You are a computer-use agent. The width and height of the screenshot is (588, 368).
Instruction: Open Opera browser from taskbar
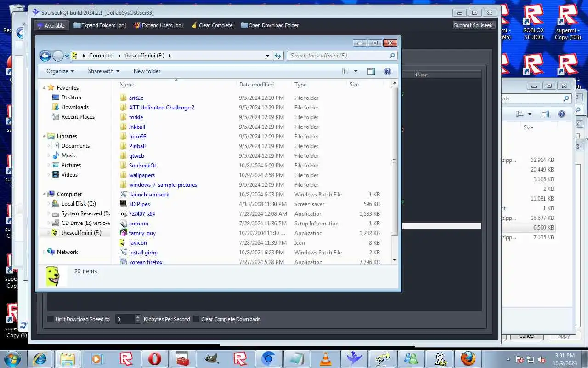[x=154, y=359]
